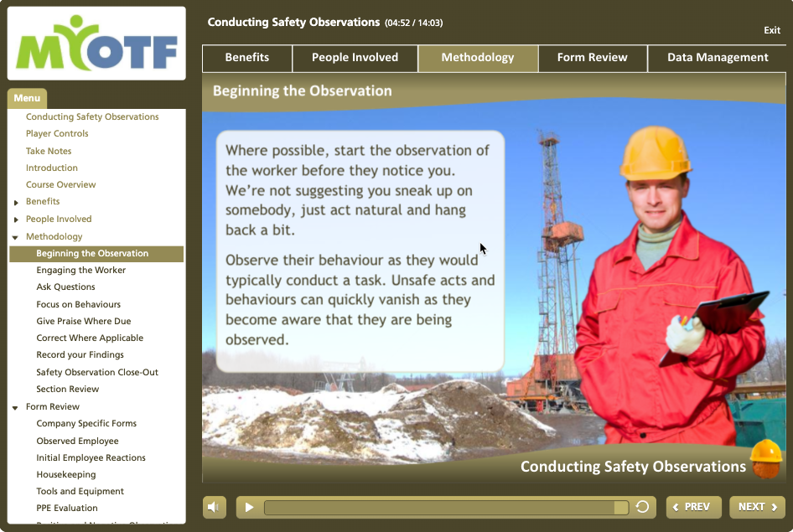Click the seek bar thumb at the end
The height and width of the screenshot is (532, 793).
[621, 507]
